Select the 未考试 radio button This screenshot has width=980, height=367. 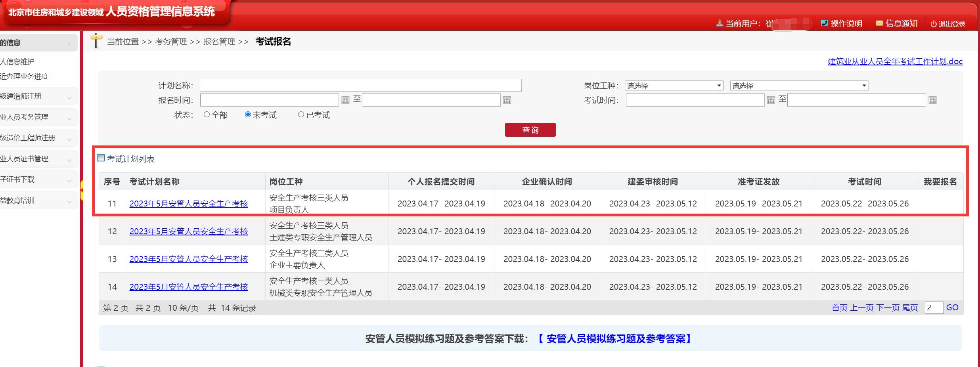[248, 115]
